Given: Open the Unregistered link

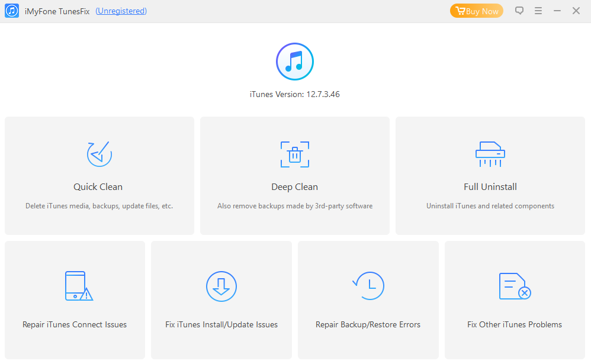Looking at the screenshot, I should [x=121, y=11].
